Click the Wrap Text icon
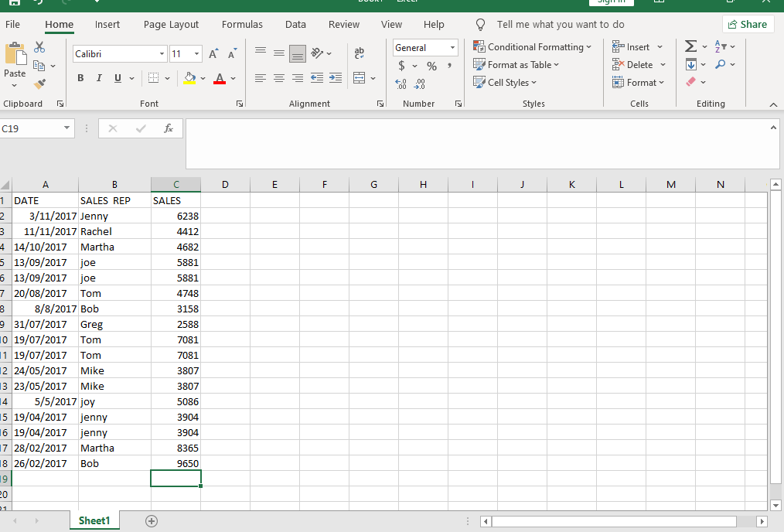This screenshot has height=532, width=784. pos(359,53)
